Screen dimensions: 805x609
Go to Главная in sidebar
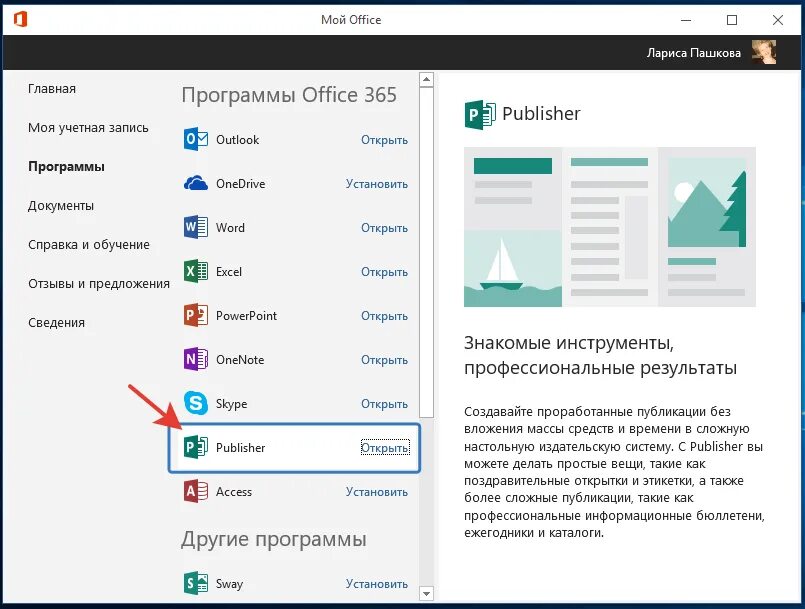point(52,88)
